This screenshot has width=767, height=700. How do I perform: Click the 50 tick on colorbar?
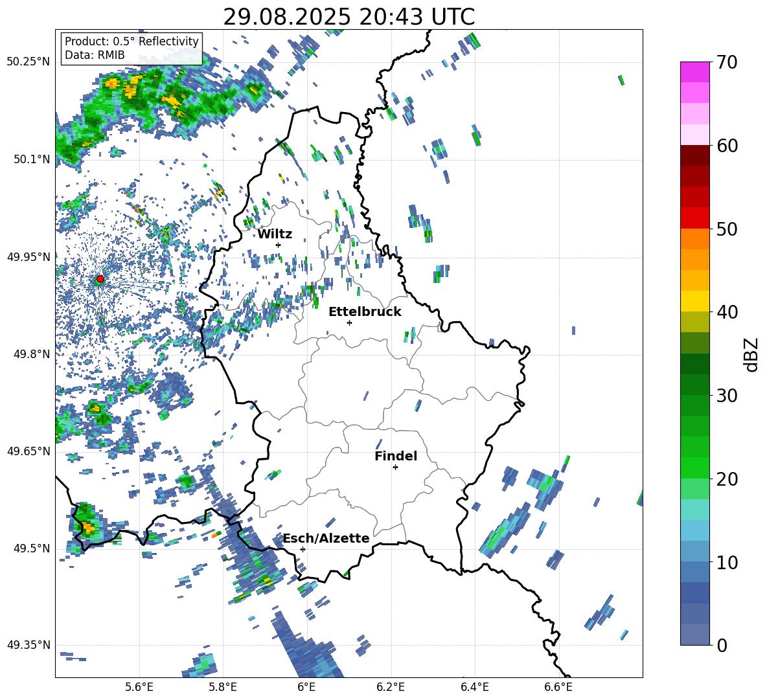pyautogui.click(x=727, y=229)
